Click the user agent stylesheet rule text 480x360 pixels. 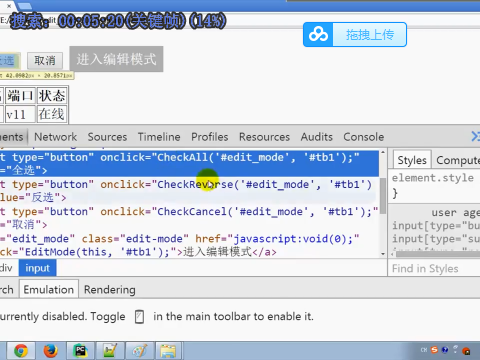click(455, 213)
